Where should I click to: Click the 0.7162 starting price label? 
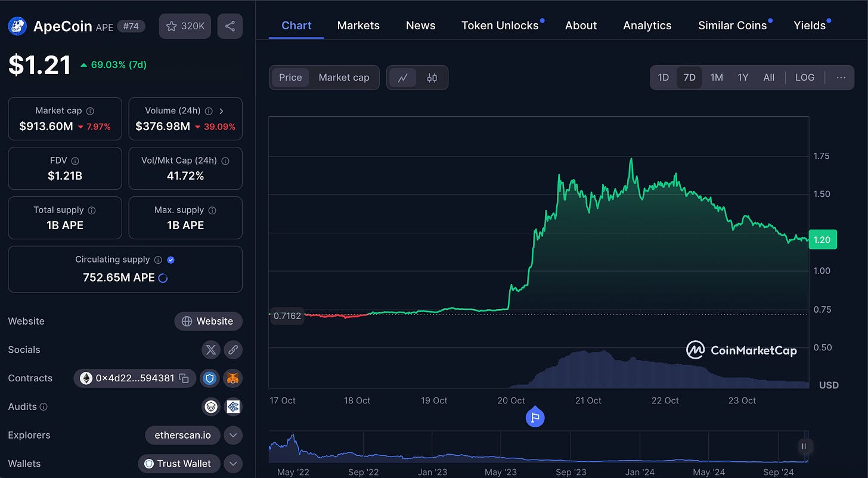pyautogui.click(x=287, y=316)
